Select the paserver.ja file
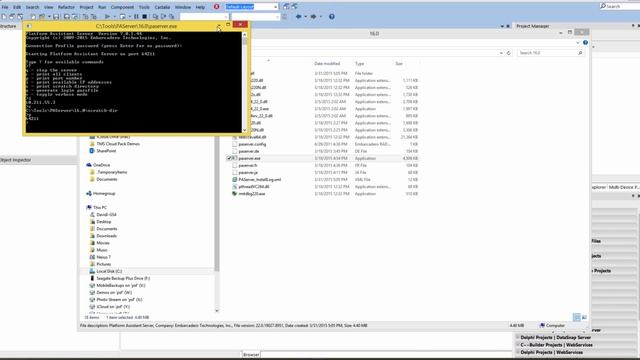 tap(248, 173)
